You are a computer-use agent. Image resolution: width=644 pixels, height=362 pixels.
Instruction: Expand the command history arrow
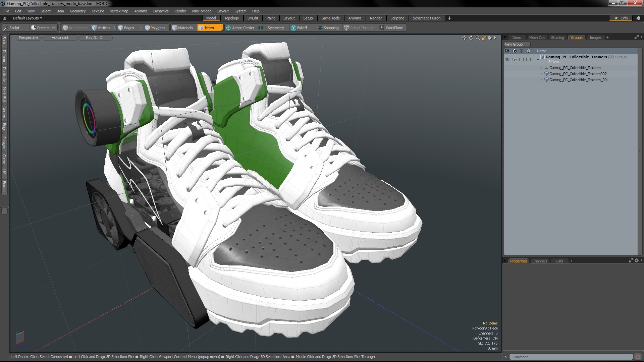[x=506, y=357]
